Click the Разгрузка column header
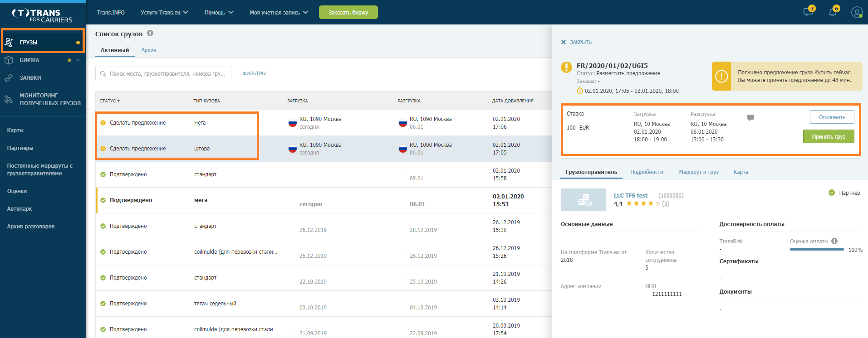 (409, 101)
